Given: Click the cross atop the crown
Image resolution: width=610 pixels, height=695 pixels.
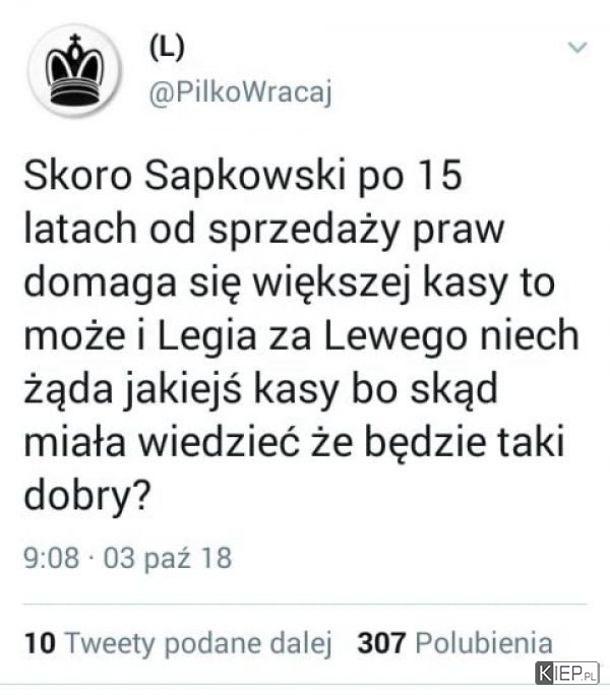Looking at the screenshot, I should tap(76, 39).
